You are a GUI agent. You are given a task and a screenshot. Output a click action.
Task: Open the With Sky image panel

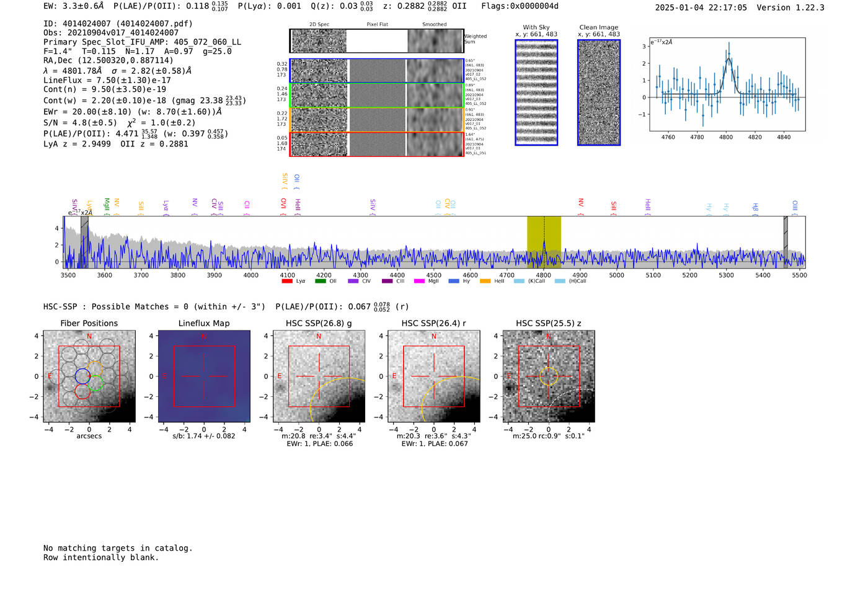tap(536, 92)
